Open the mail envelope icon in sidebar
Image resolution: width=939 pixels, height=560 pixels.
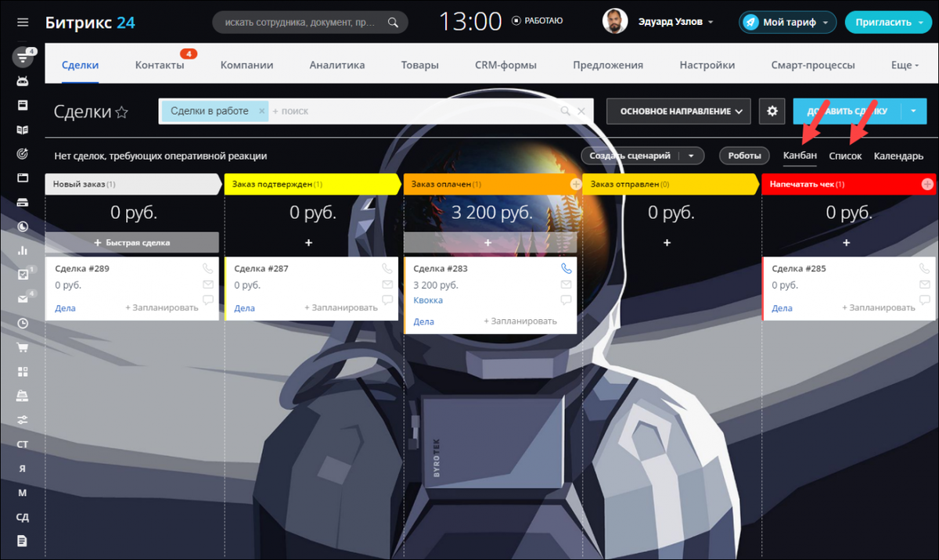[x=23, y=298]
